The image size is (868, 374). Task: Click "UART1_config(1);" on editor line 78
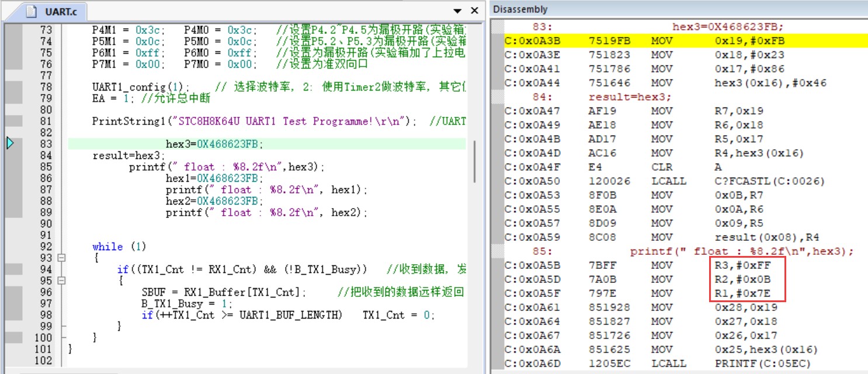[x=141, y=86]
